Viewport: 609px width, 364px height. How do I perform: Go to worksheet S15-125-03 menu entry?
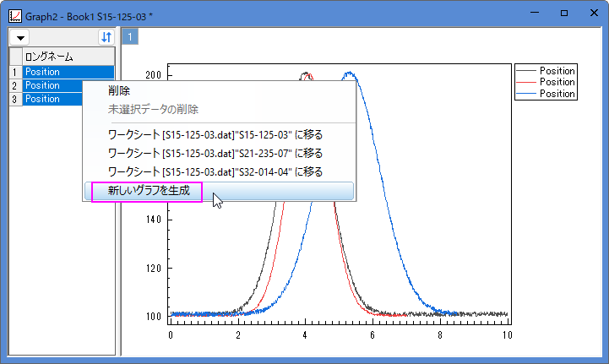[x=220, y=135]
